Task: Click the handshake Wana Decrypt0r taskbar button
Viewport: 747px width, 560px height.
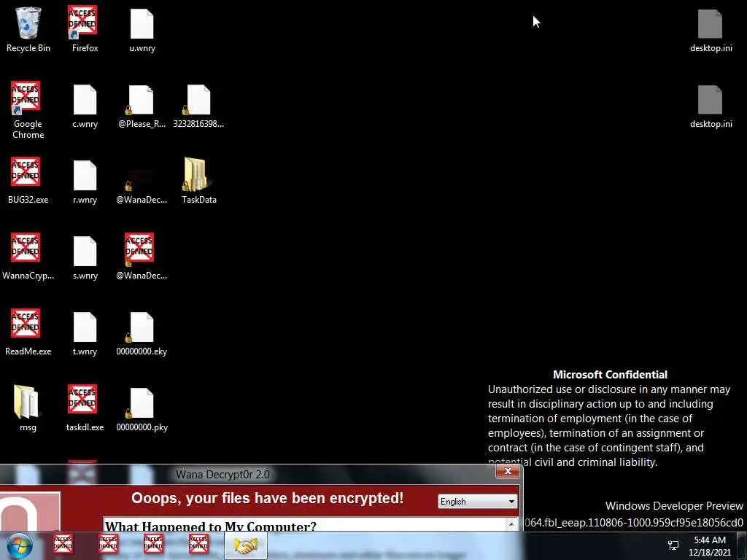Action: click(x=246, y=545)
